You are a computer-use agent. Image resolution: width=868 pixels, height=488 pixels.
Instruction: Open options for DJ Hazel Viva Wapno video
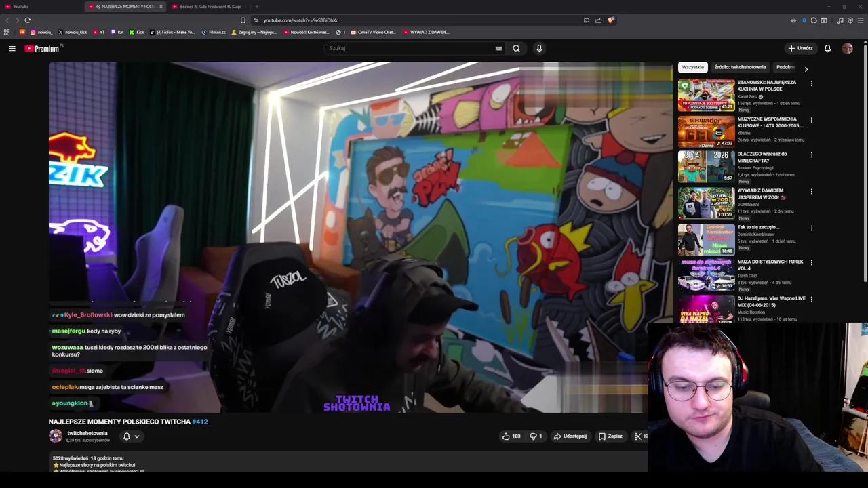(812, 299)
